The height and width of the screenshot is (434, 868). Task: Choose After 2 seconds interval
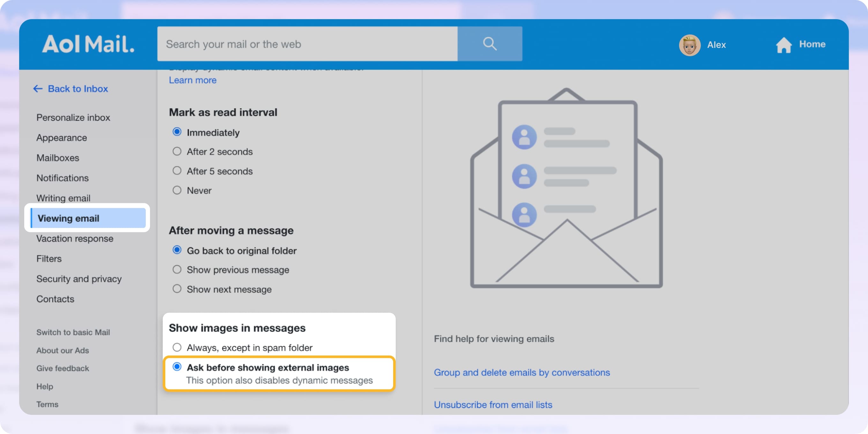pyautogui.click(x=176, y=151)
